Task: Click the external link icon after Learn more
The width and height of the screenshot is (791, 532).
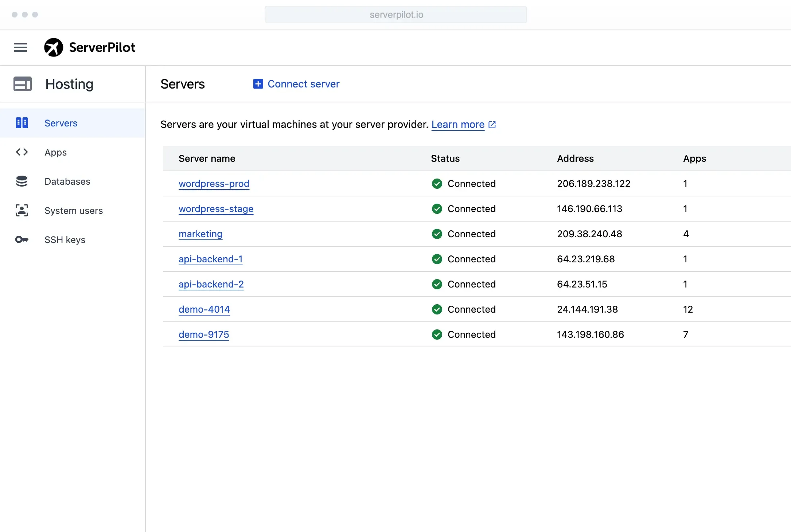Action: 492,125
